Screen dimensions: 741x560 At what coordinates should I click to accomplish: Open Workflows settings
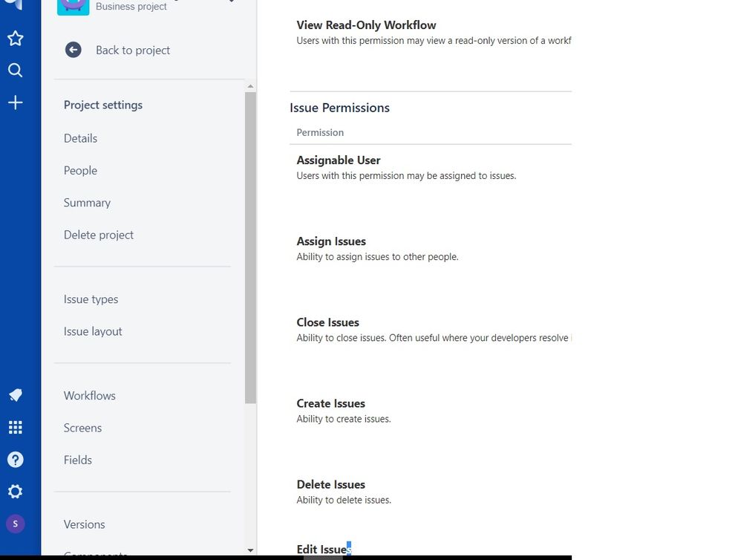[x=89, y=396]
